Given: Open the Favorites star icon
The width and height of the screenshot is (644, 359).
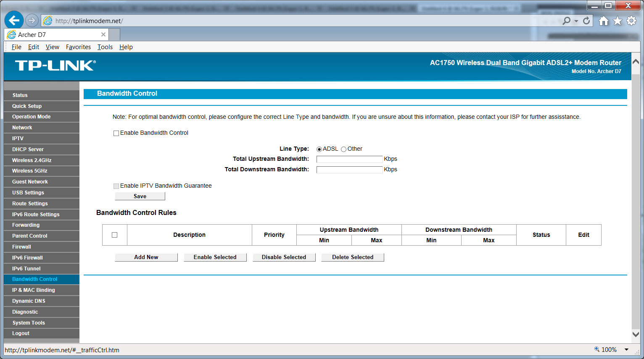Looking at the screenshot, I should [617, 21].
